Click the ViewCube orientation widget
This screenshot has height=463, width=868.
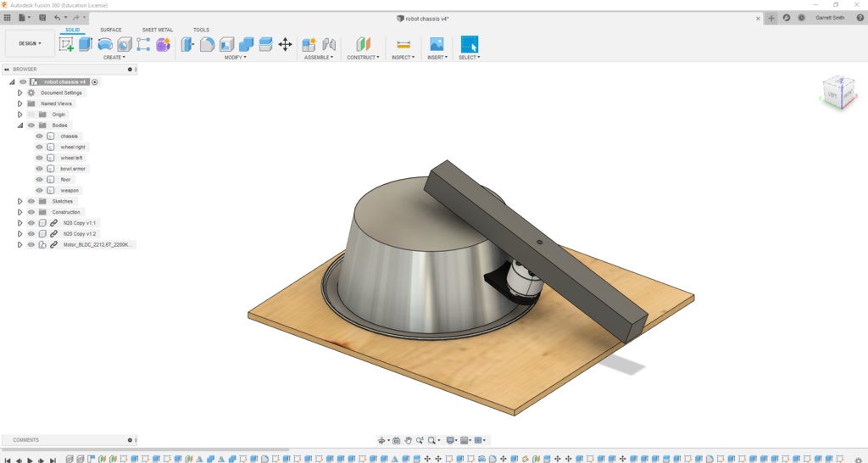click(x=838, y=92)
